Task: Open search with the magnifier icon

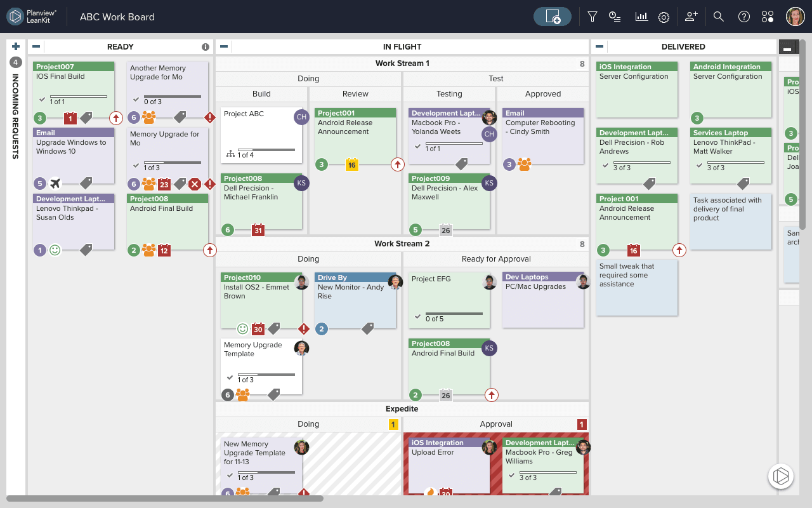Action: [x=718, y=17]
